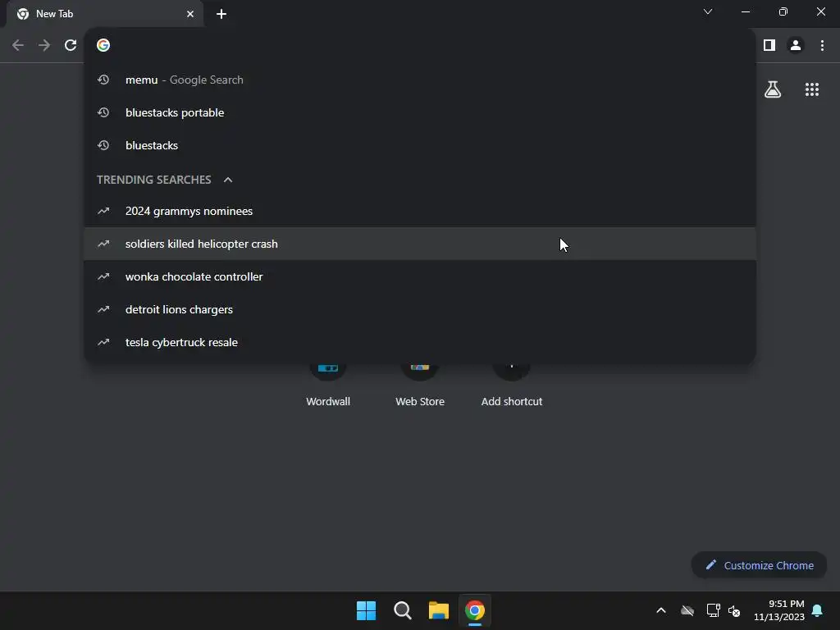Open the Search Labs flask icon

pyautogui.click(x=773, y=89)
